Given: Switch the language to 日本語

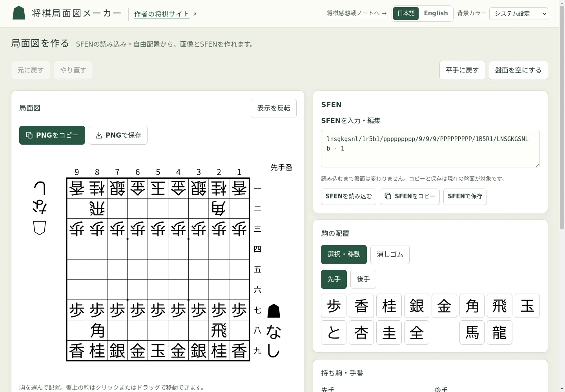Looking at the screenshot, I should (406, 13).
